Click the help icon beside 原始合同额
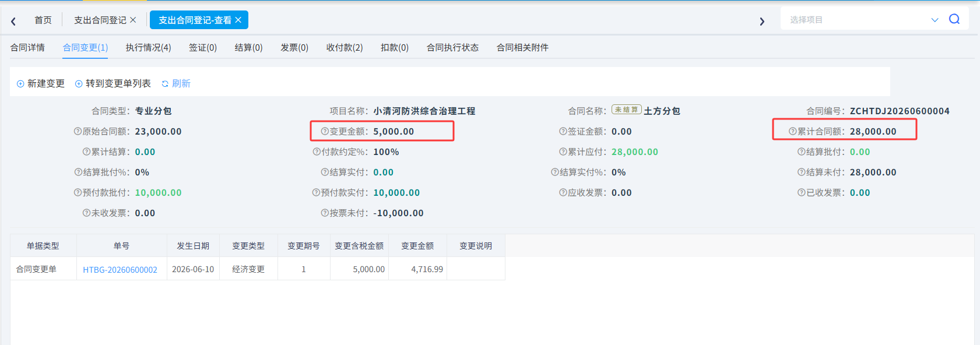The width and height of the screenshot is (980, 345). (x=78, y=131)
